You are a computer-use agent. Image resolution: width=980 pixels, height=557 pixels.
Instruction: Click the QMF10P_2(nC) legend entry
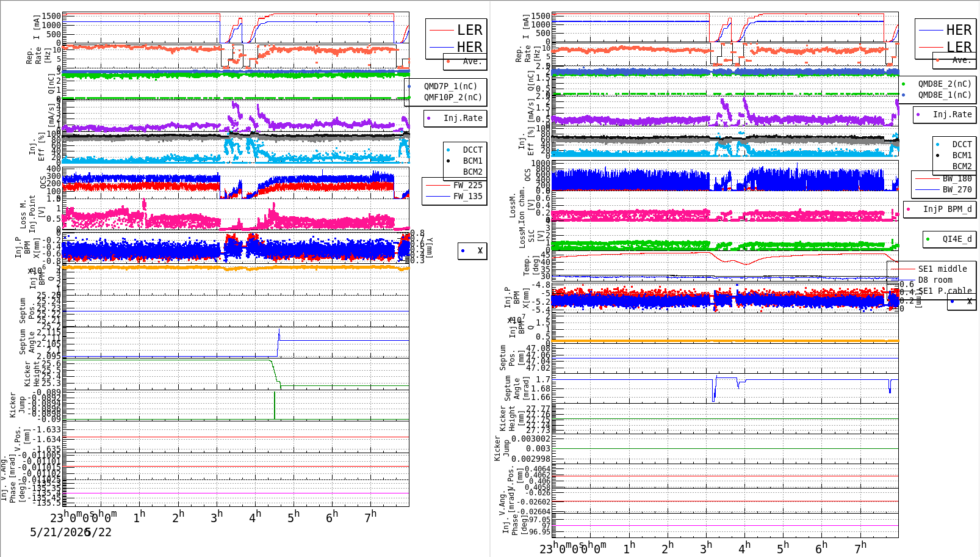coord(453,97)
